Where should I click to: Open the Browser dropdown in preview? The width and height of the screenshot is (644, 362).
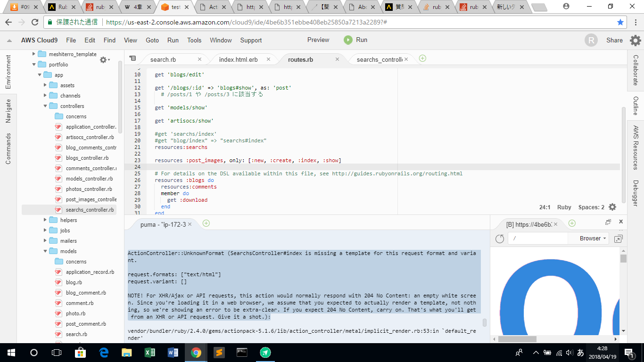click(593, 239)
